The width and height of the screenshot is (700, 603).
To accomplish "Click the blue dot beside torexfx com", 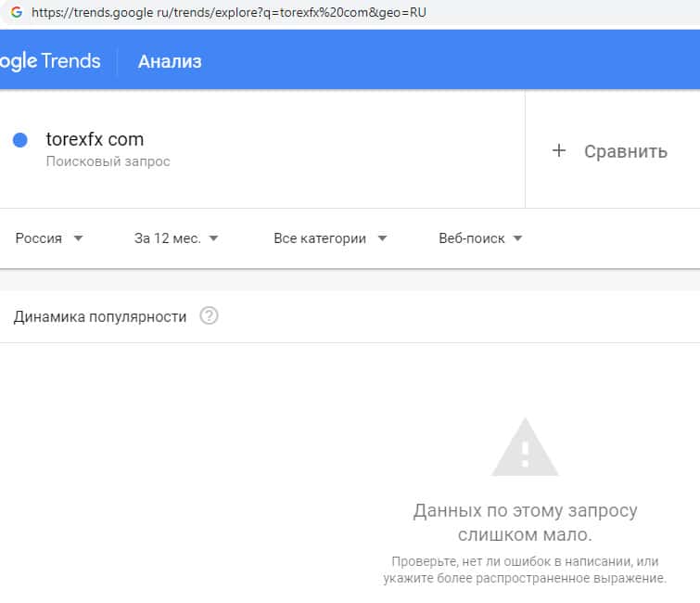I will (19, 140).
